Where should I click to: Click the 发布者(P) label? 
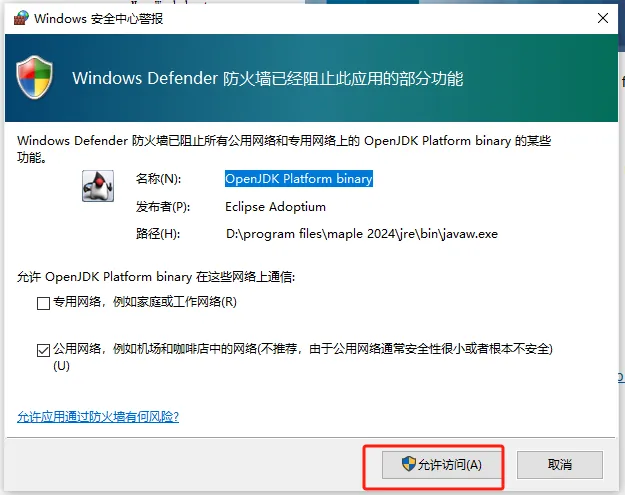click(x=163, y=207)
